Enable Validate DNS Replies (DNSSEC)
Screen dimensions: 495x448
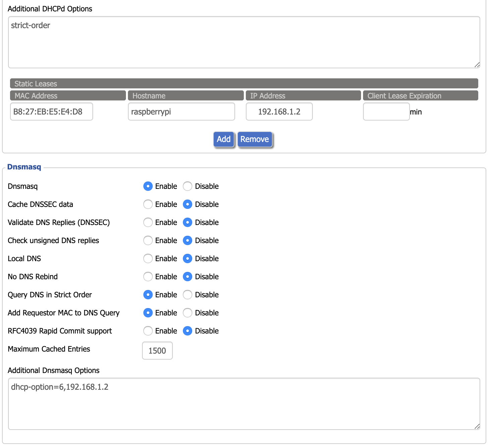tap(148, 222)
